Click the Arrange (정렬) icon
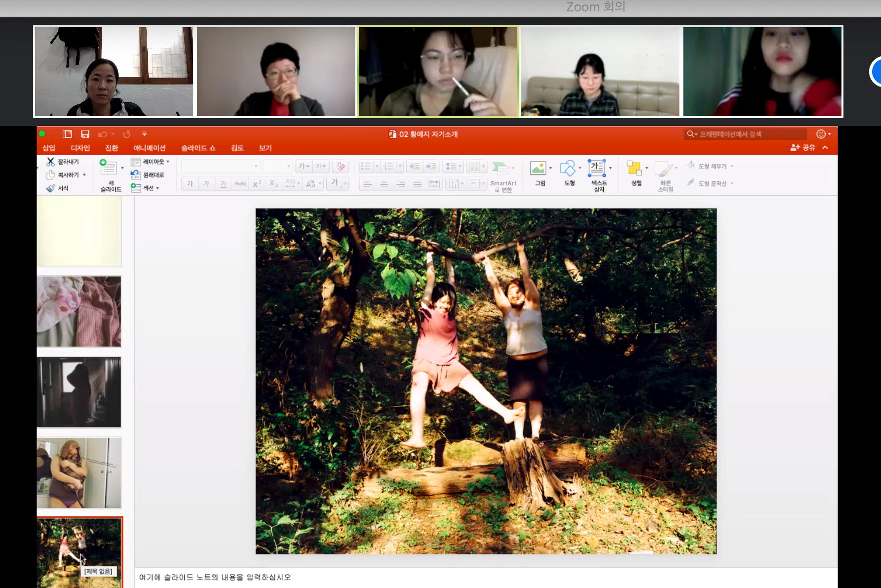Image resolution: width=881 pixels, height=588 pixels. coord(634,168)
